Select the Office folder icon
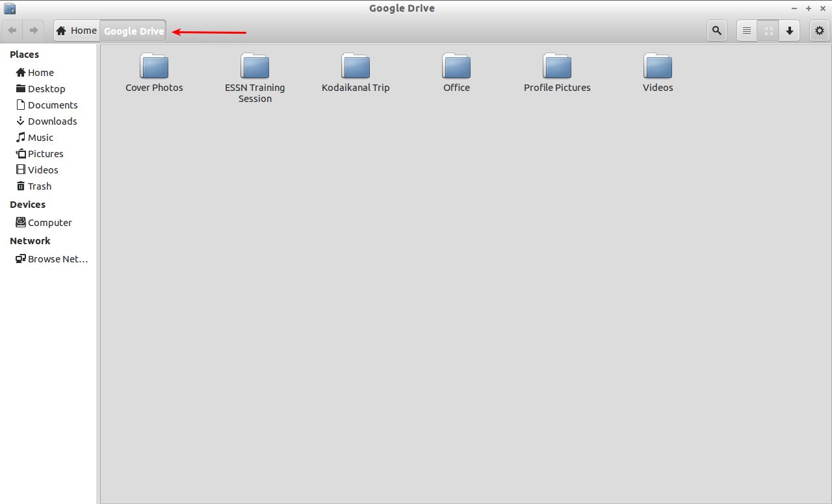 (456, 66)
